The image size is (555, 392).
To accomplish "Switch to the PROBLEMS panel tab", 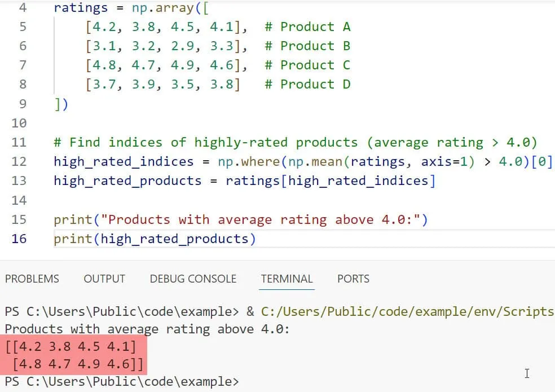I will (x=32, y=279).
